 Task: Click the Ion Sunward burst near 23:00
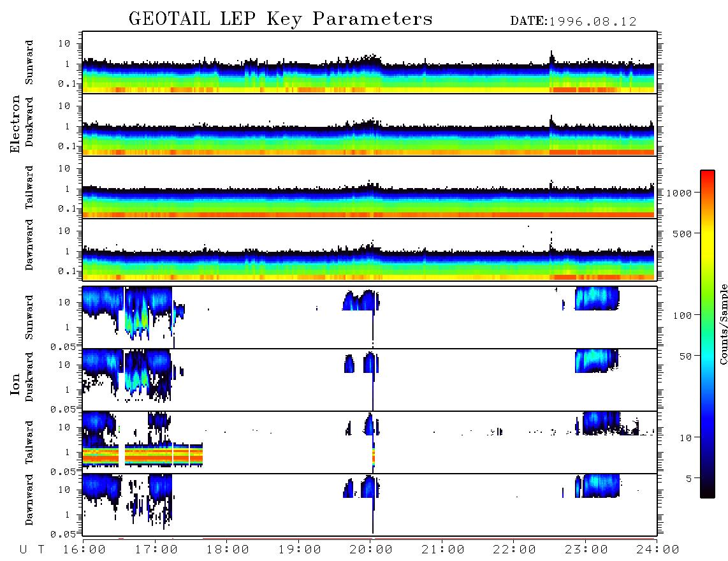coord(597,298)
